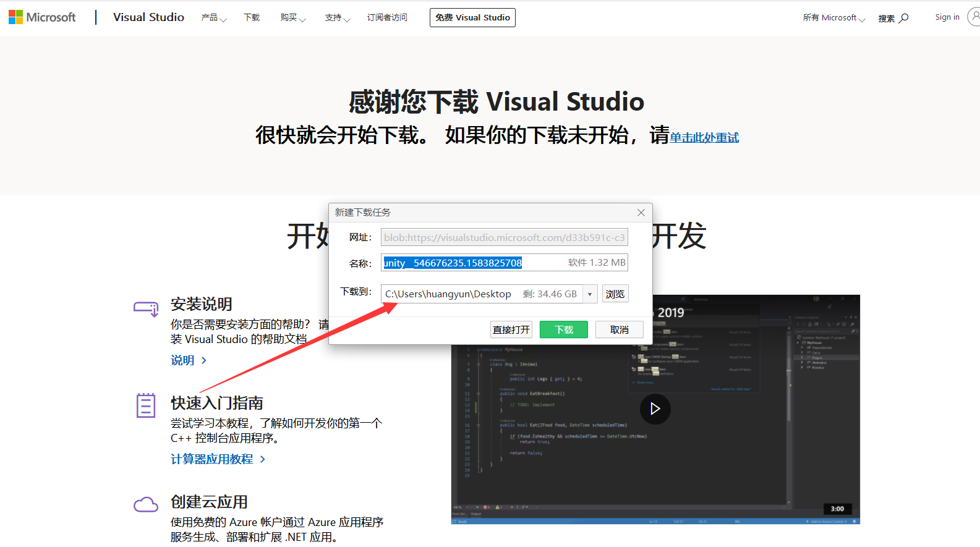Image resolution: width=980 pixels, height=547 pixels.
Task: Click the Microsoft logo
Action: tap(42, 17)
